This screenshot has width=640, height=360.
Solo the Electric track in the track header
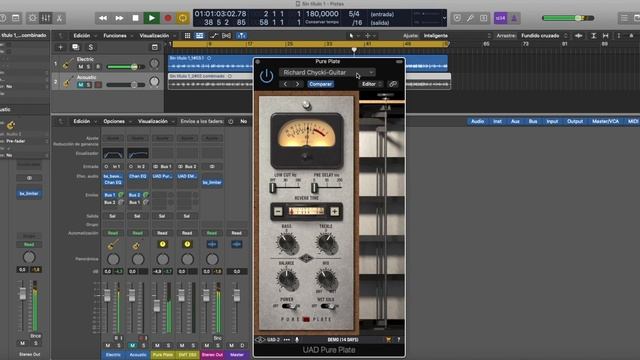coord(89,67)
